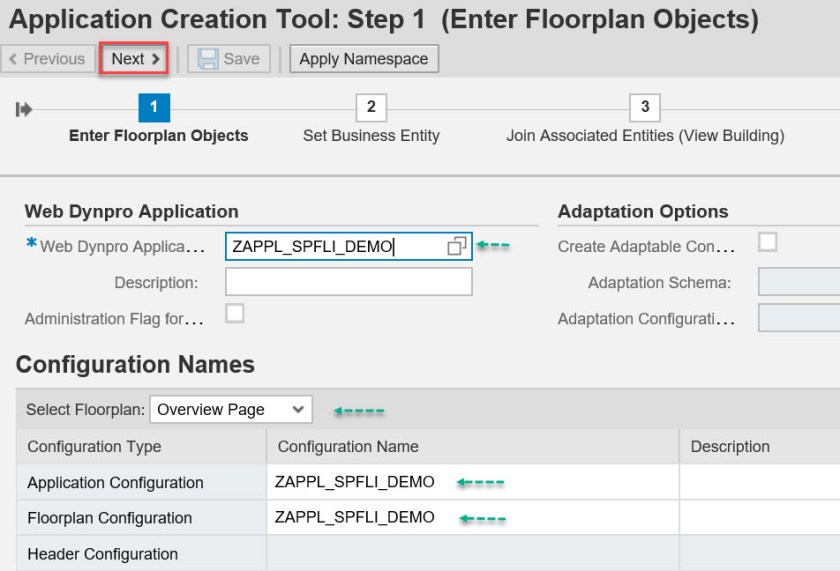This screenshot has height=571, width=840.
Task: Open value help icon in Web Dynpro Application field
Action: click(x=457, y=246)
